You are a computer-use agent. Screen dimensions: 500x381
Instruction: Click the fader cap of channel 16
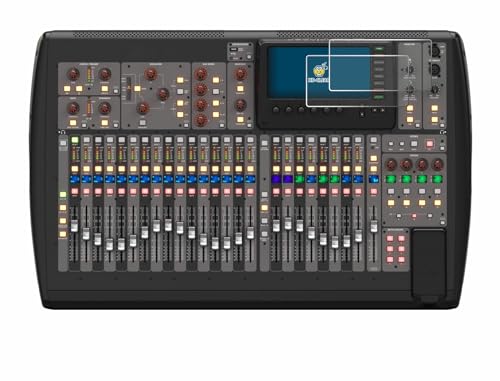point(250,233)
